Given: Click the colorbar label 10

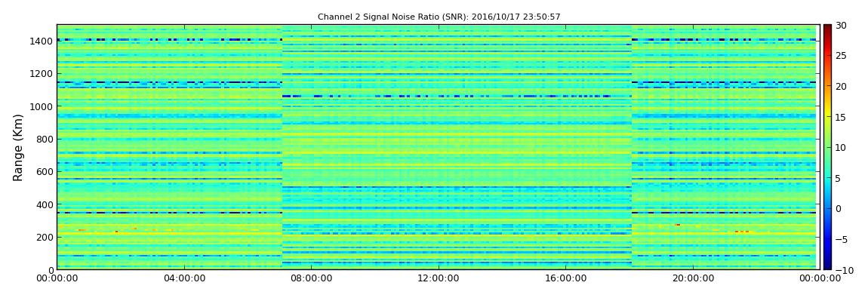Looking at the screenshot, I should click(x=841, y=148).
